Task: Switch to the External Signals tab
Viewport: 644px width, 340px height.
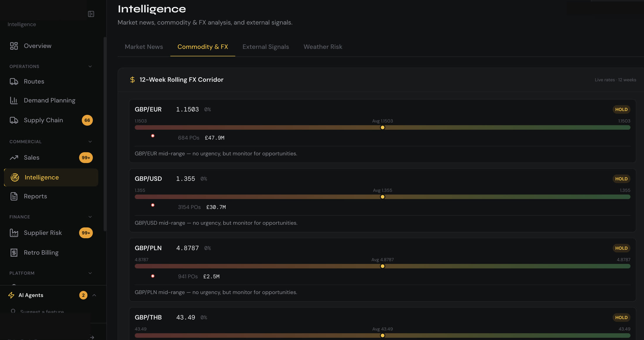Action: pyautogui.click(x=266, y=47)
